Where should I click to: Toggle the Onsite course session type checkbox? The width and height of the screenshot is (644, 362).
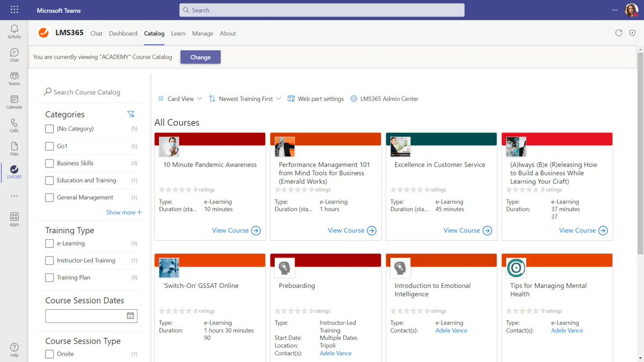pyautogui.click(x=49, y=353)
